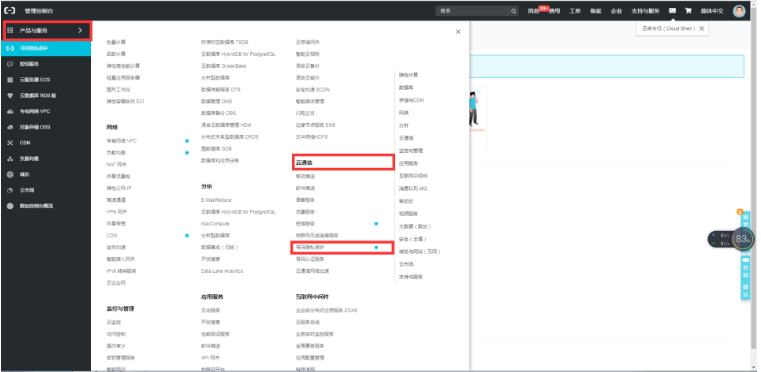This screenshot has width=761, height=372.
Task: Click the Alibaba Cloud logo icon
Action: (10, 10)
